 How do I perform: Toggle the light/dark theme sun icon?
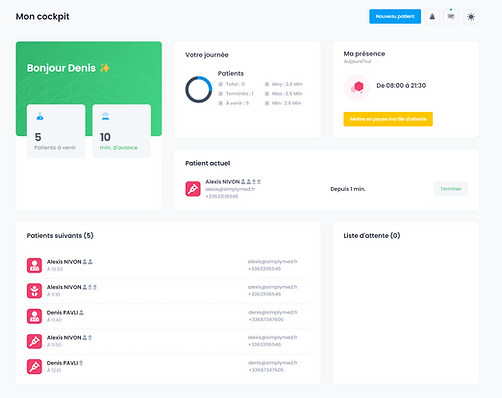coord(471,17)
